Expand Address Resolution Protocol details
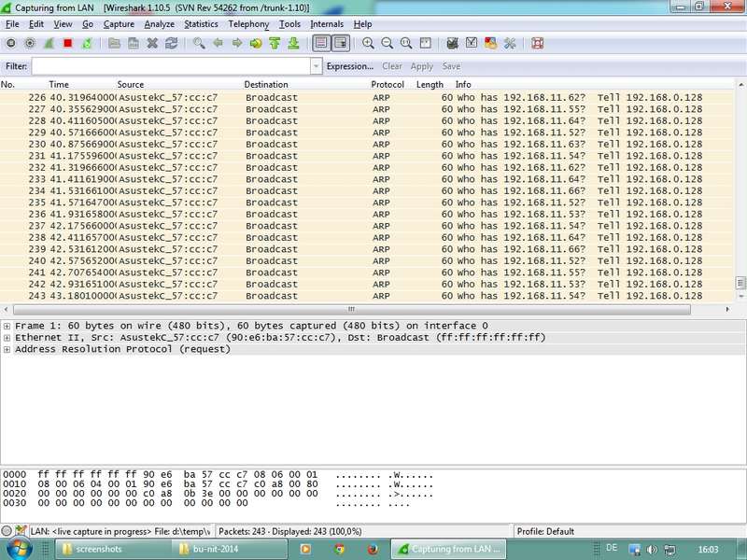This screenshot has width=747, height=560. click(7, 349)
